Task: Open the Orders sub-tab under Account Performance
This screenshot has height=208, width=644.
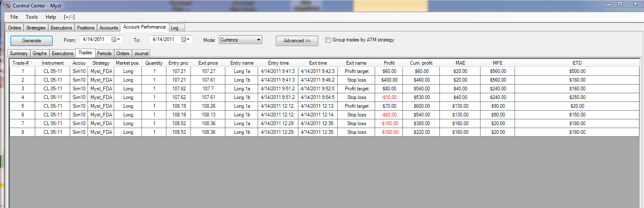Action: [123, 53]
